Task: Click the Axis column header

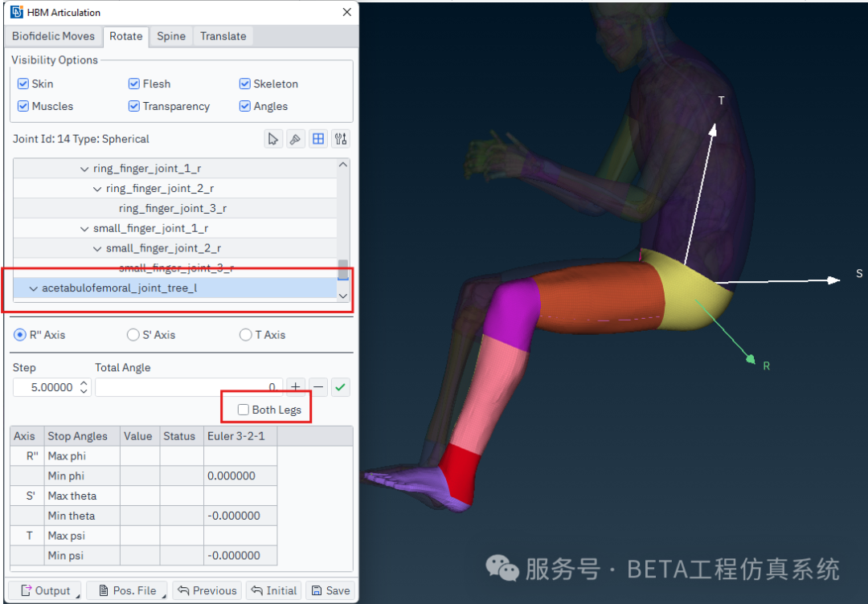Action: pyautogui.click(x=27, y=436)
